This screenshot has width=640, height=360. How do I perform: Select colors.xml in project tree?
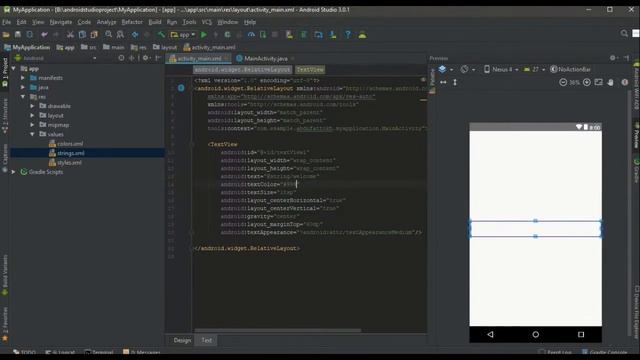point(70,144)
